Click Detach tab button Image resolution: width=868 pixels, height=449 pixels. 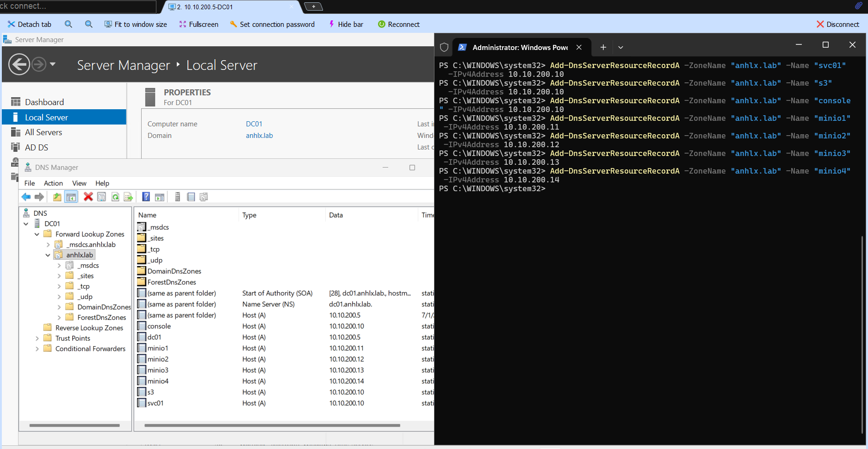coord(30,24)
